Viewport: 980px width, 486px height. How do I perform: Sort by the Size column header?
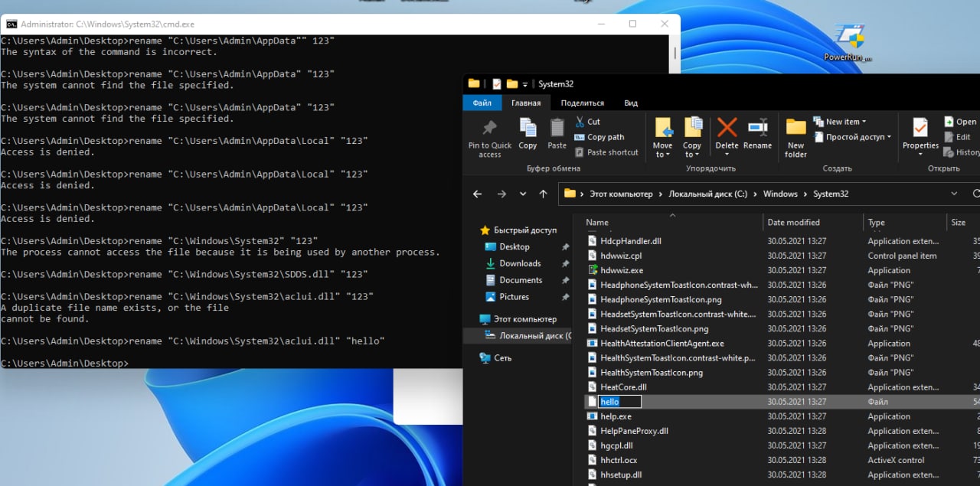pyautogui.click(x=958, y=223)
